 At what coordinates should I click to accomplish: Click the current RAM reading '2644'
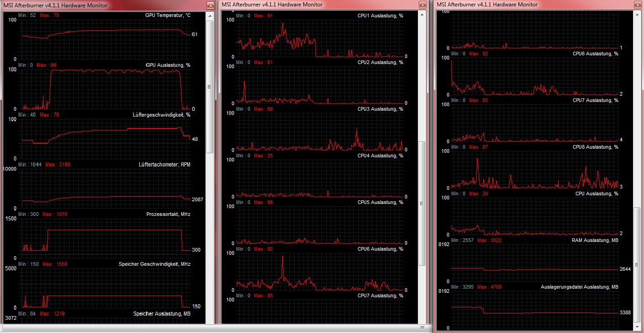click(625, 269)
